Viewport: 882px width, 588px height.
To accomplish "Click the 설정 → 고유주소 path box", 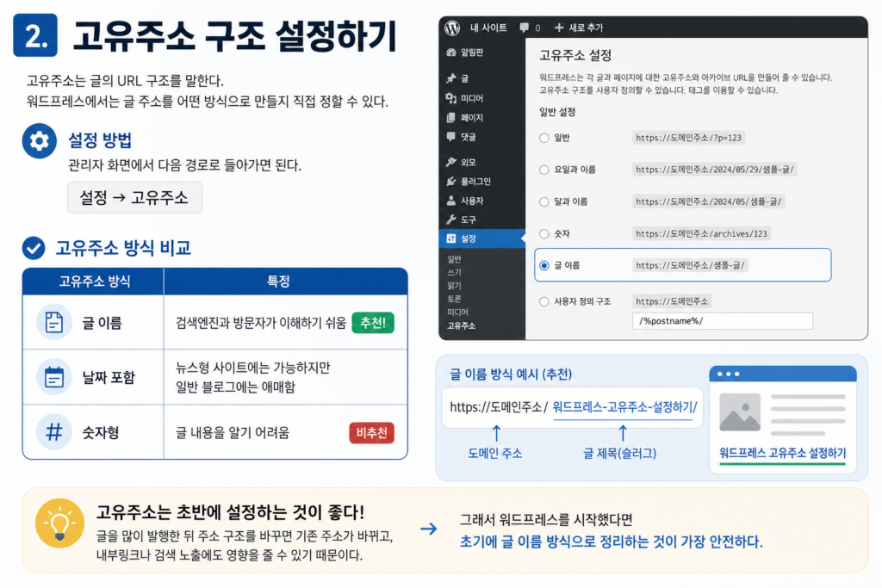I will click(x=134, y=197).
